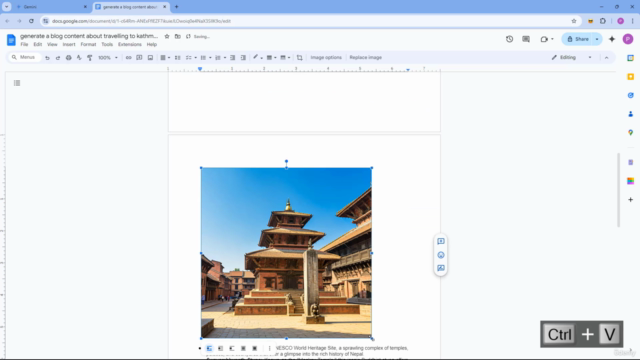The height and width of the screenshot is (360, 640).
Task: Activate the paint format tool
Action: 90,58
